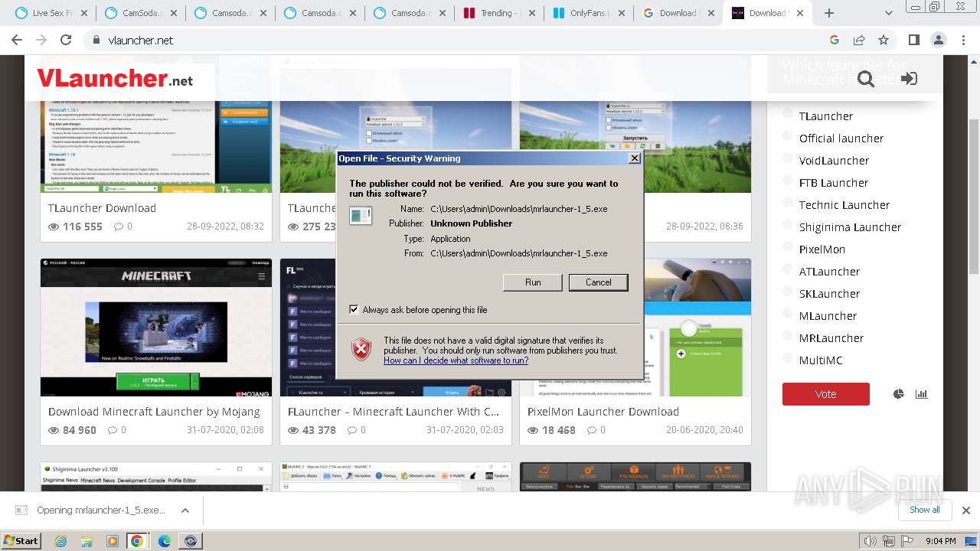Viewport: 980px width, 551px height.
Task: Switch to OnlyFans browser tab
Action: tap(588, 13)
